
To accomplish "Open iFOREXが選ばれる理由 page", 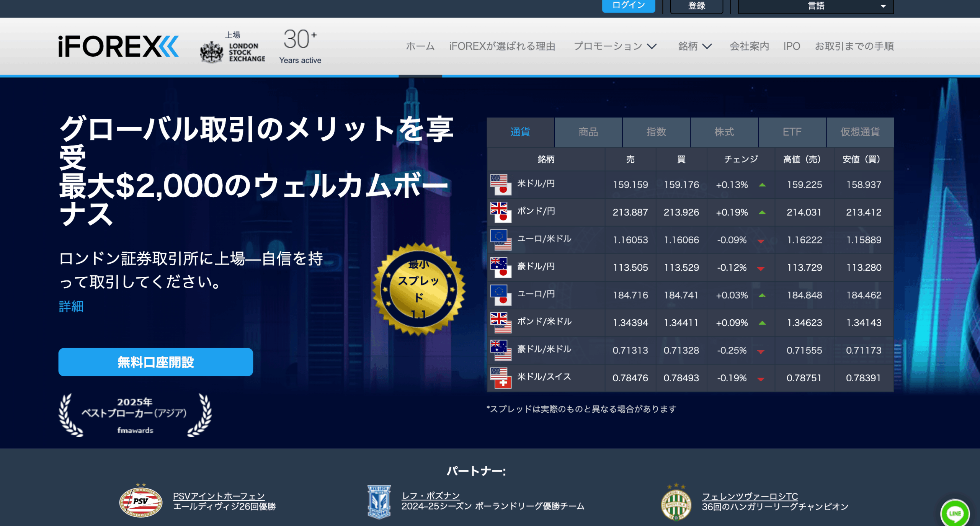I will pyautogui.click(x=502, y=46).
